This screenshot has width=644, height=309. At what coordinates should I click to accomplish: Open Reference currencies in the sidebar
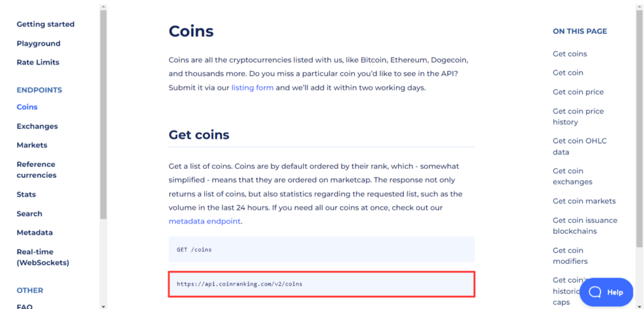pyautogui.click(x=36, y=170)
